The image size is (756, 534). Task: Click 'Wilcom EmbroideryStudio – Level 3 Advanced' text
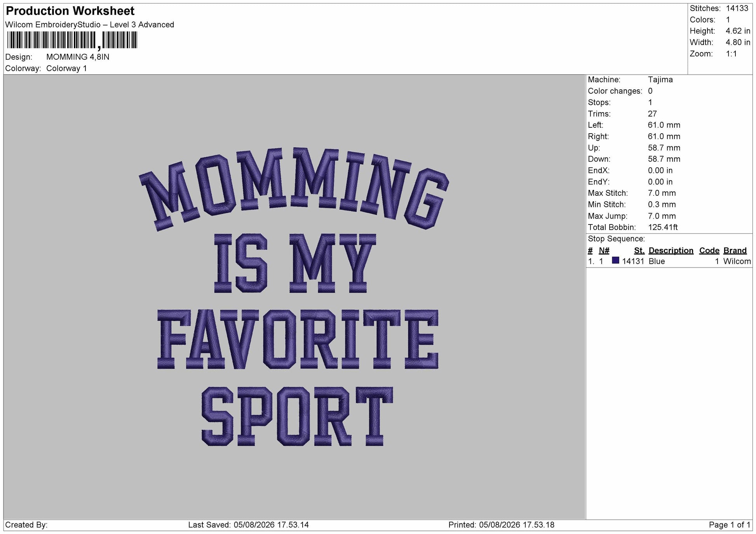pos(90,24)
